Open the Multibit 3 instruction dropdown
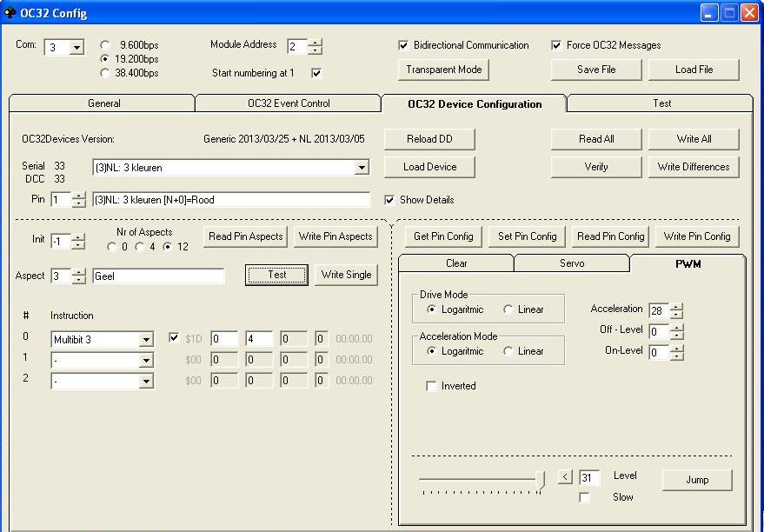The width and height of the screenshot is (764, 532). [x=146, y=339]
